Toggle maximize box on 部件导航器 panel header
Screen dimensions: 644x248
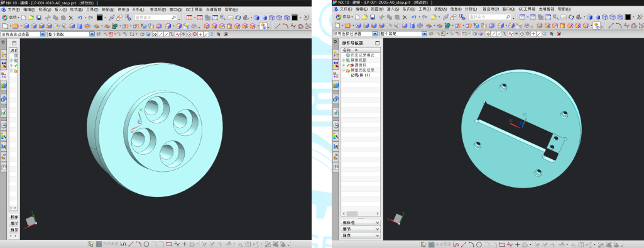pyautogui.click(x=377, y=43)
